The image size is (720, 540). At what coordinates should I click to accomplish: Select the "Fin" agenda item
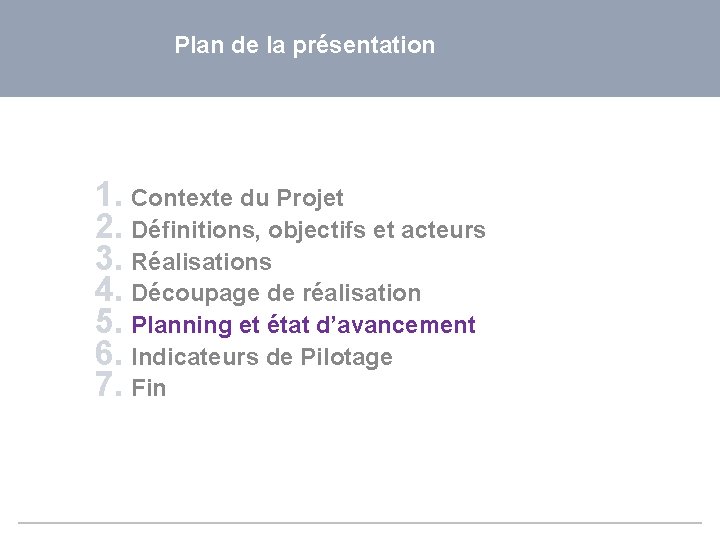click(x=149, y=389)
